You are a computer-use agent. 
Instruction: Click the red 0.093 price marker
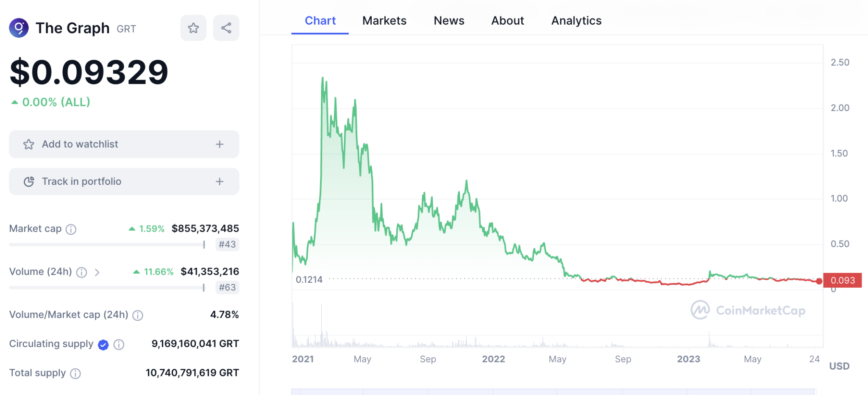(x=842, y=280)
